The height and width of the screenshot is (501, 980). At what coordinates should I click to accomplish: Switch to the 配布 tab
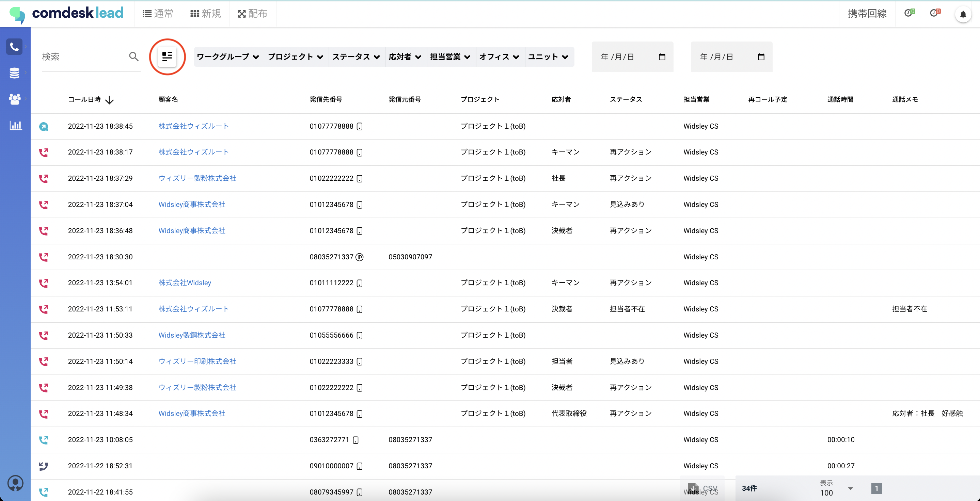point(253,14)
